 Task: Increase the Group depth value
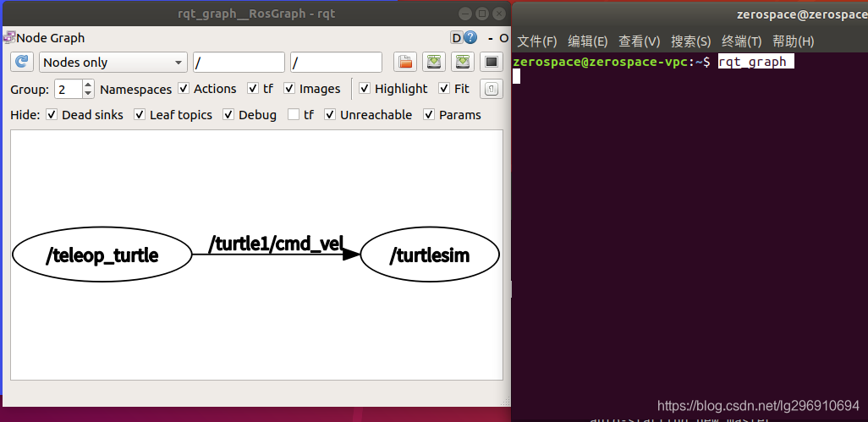(88, 84)
